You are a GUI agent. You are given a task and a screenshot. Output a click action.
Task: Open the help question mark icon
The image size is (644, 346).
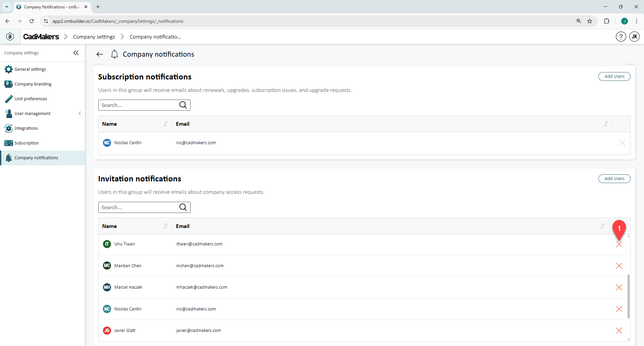click(621, 37)
